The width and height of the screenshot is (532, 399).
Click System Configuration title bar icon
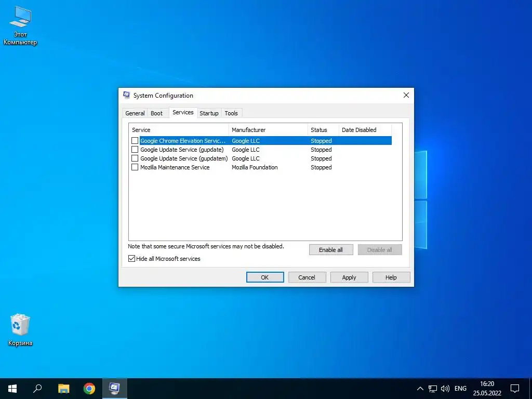pyautogui.click(x=127, y=96)
